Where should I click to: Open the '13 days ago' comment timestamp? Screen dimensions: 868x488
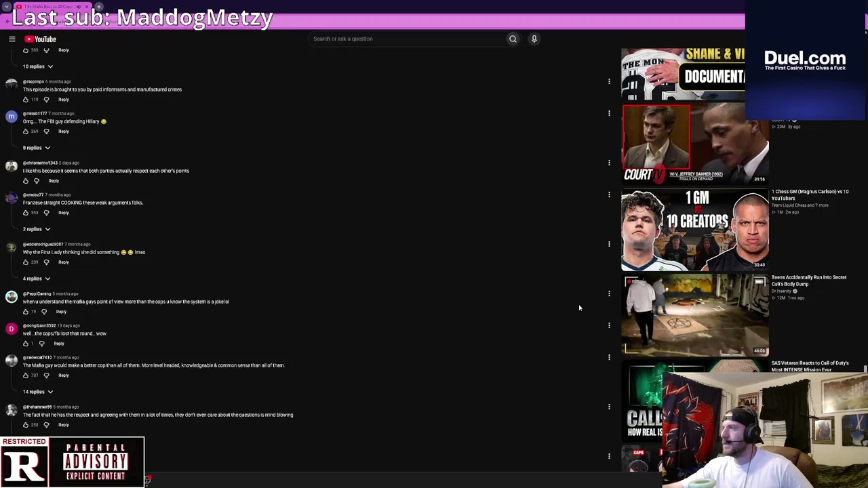click(68, 325)
